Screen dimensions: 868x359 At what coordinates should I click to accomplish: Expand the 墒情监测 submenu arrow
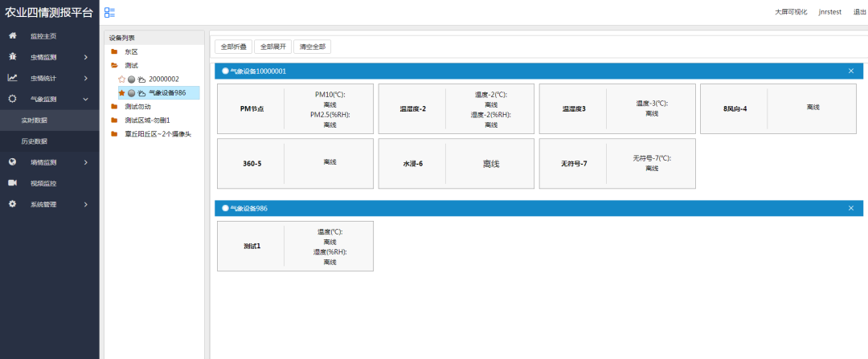coord(86,162)
